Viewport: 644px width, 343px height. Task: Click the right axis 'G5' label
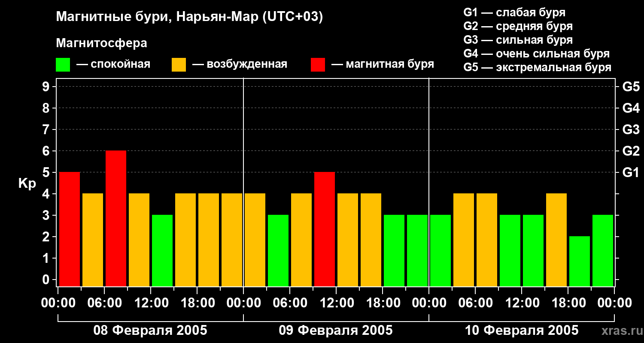click(631, 87)
